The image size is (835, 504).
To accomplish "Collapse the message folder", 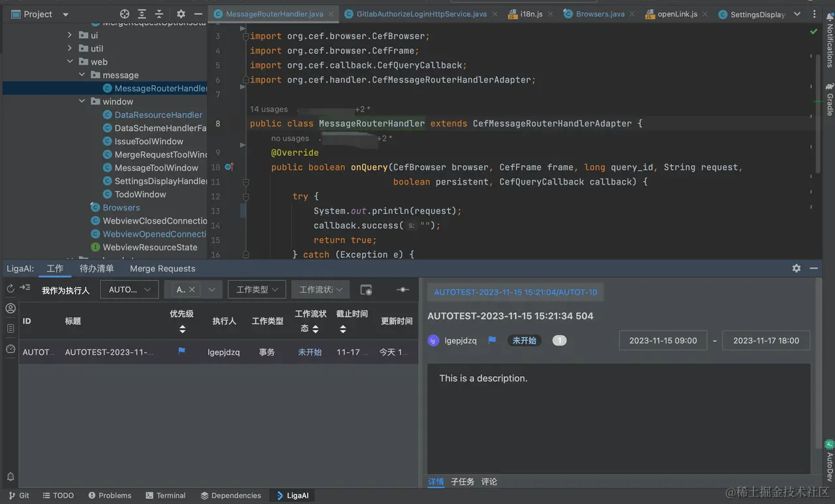I will click(82, 75).
